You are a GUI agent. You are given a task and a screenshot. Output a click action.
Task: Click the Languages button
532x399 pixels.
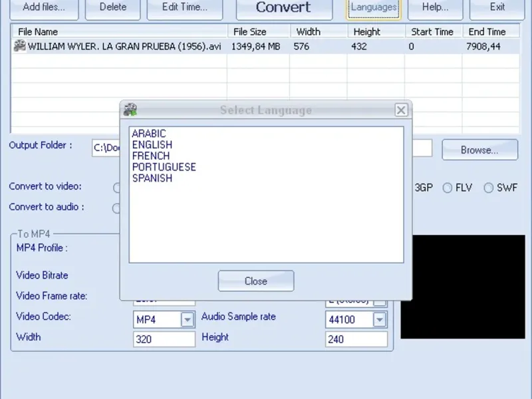coord(373,8)
